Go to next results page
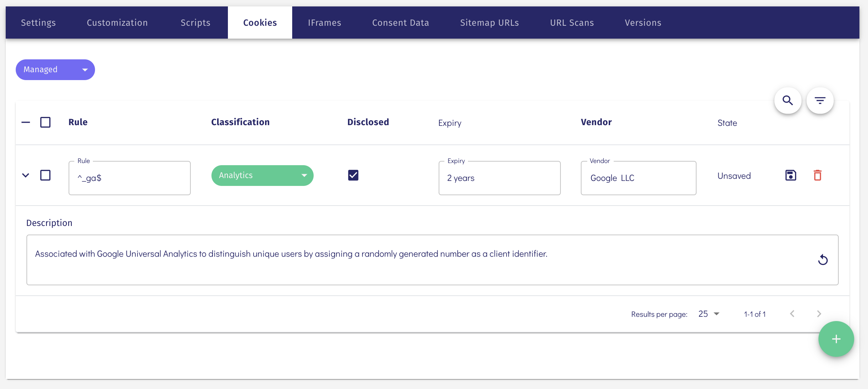The height and width of the screenshot is (389, 868). click(x=819, y=314)
